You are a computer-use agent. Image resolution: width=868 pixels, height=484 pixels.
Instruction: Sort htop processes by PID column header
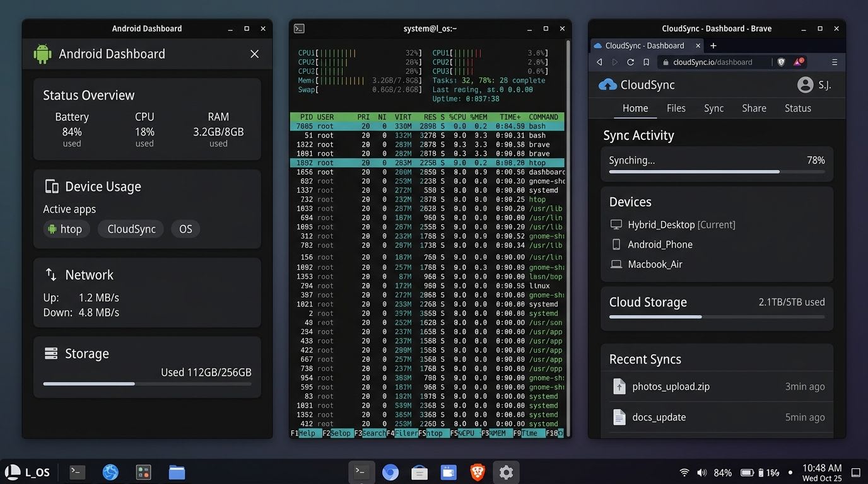click(x=307, y=117)
